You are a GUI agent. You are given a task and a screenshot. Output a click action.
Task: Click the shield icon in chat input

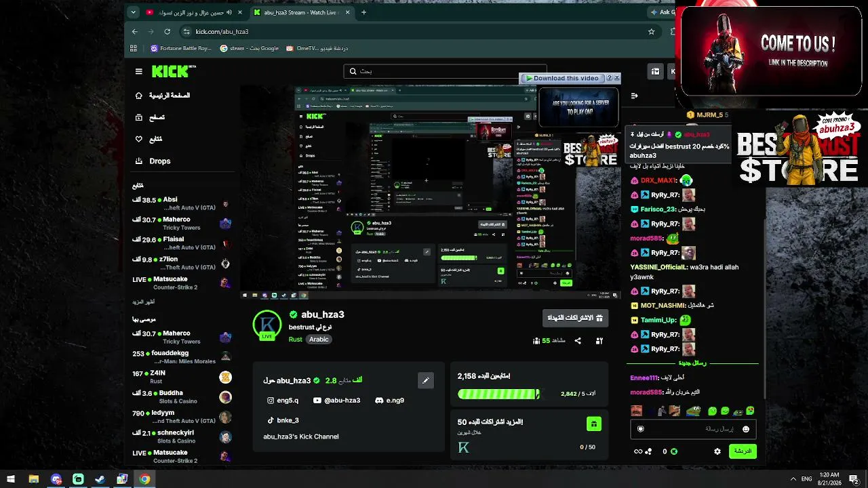tap(640, 429)
